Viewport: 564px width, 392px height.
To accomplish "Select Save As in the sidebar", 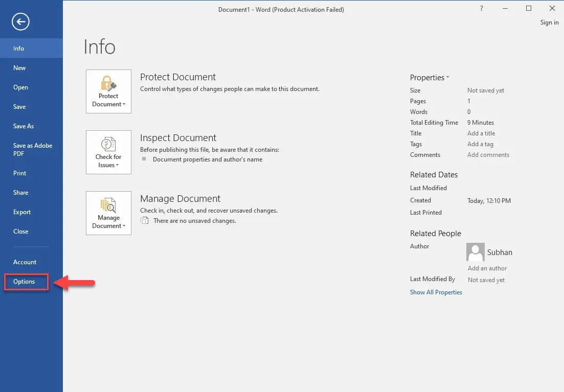I will pos(31,126).
